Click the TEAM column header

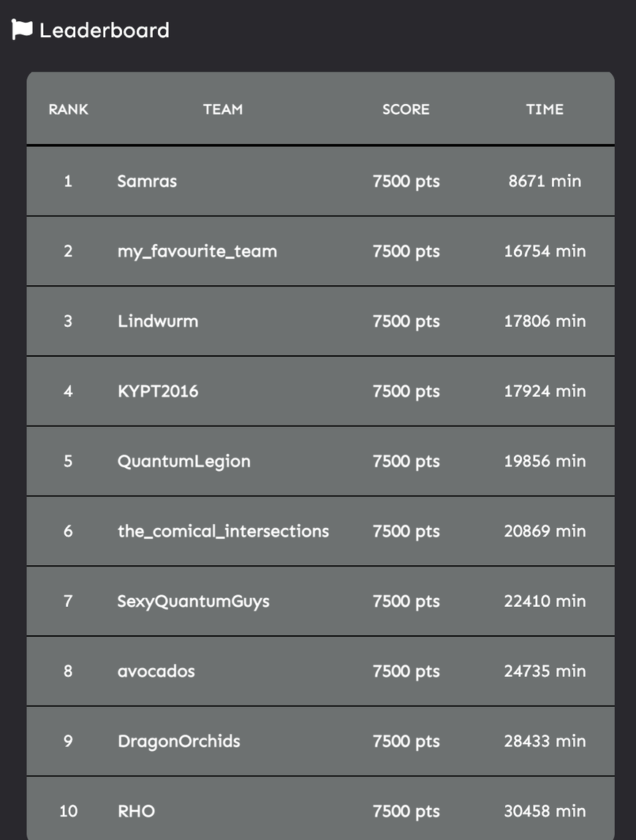pyautogui.click(x=223, y=110)
